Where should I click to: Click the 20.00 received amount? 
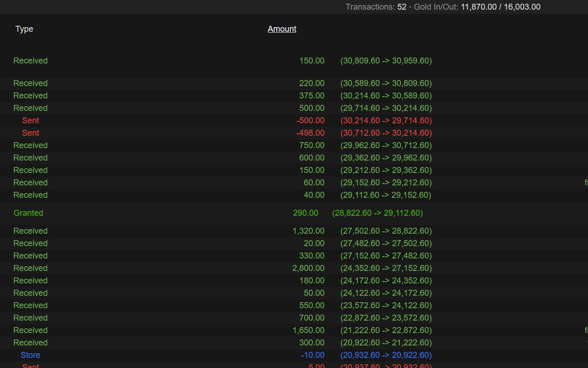tap(314, 243)
